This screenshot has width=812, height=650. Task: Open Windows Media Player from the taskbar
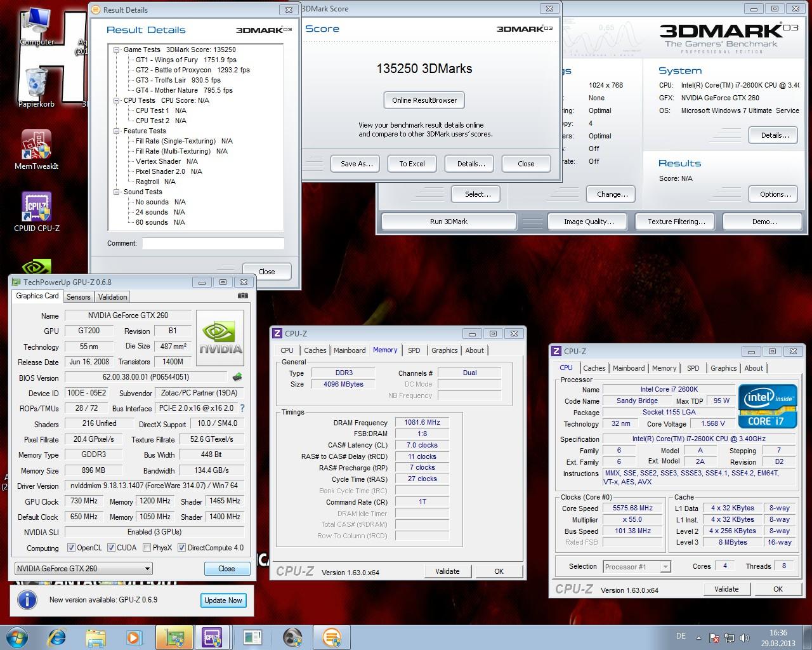click(134, 637)
